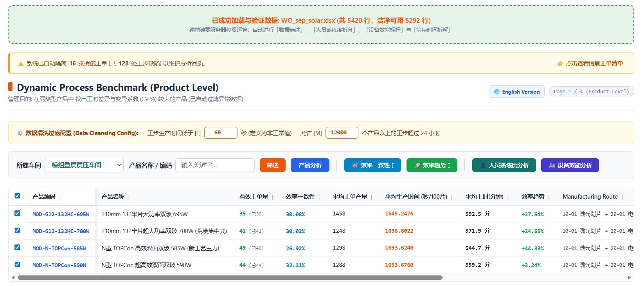
Task: Sort 平均工单产量 column using its arrow icon
Action: click(371, 197)
